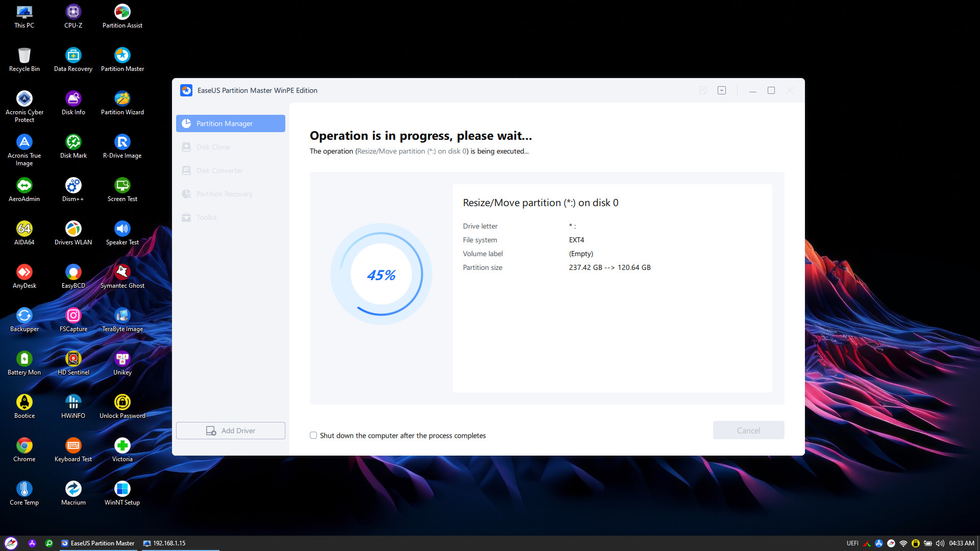The width and height of the screenshot is (980, 551).
Task: Click the Partition Recovery sidebar icon
Action: [x=186, y=194]
